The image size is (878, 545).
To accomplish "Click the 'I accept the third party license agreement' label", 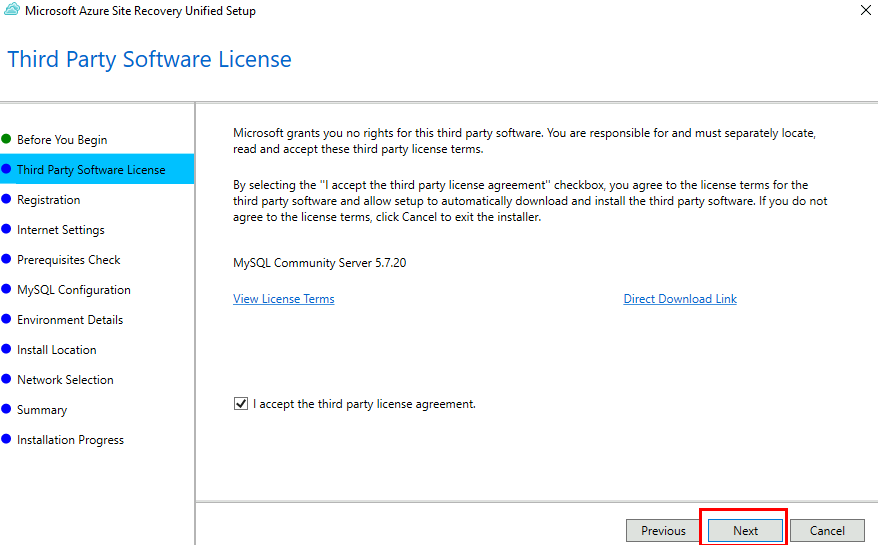I will tap(364, 404).
